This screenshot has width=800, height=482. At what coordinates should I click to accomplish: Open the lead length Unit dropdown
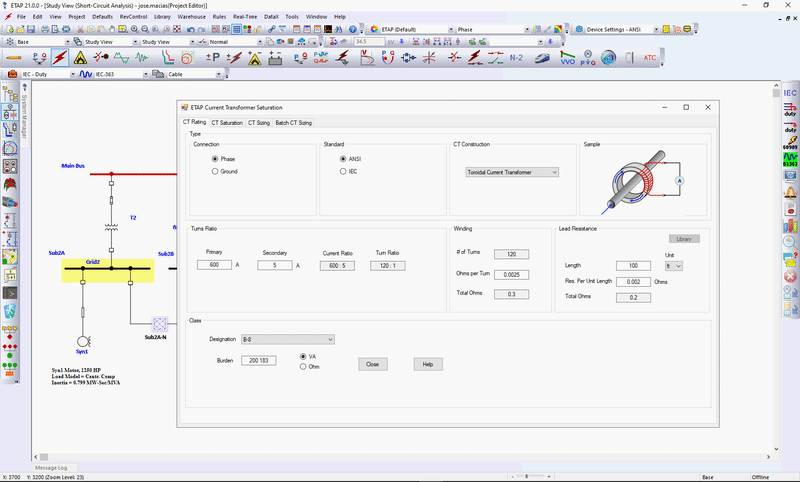click(673, 266)
